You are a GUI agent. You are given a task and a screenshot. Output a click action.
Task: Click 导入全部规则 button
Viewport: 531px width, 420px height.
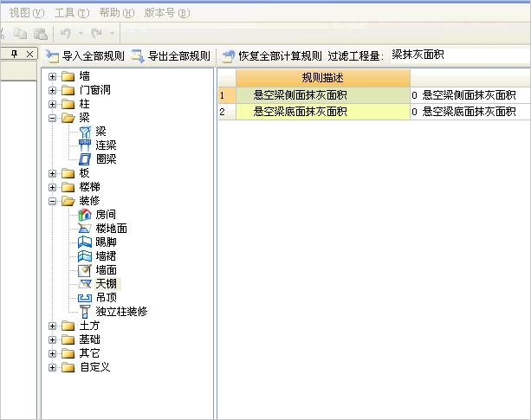tap(86, 55)
